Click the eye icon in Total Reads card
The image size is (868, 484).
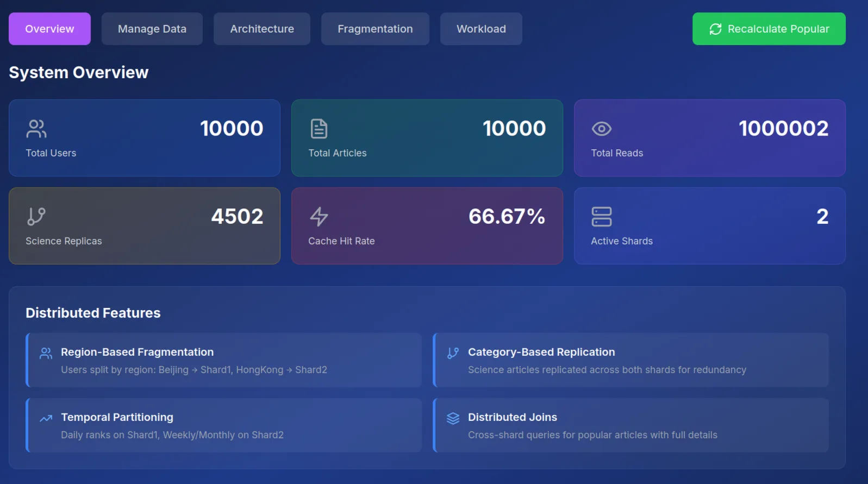coord(602,129)
